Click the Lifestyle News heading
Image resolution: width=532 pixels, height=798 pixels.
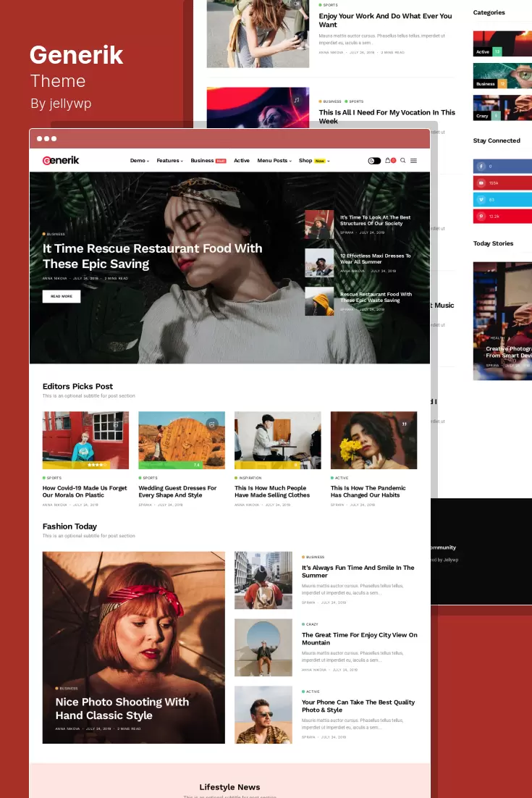click(x=230, y=787)
